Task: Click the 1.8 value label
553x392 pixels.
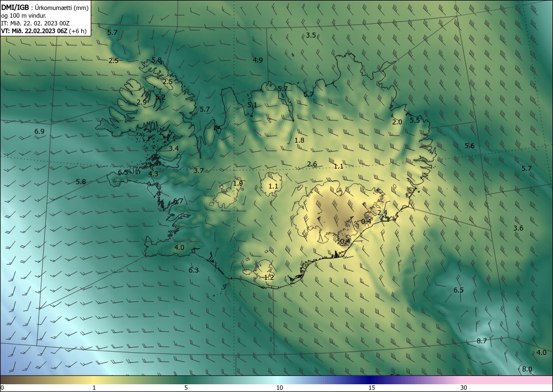Action: click(299, 140)
